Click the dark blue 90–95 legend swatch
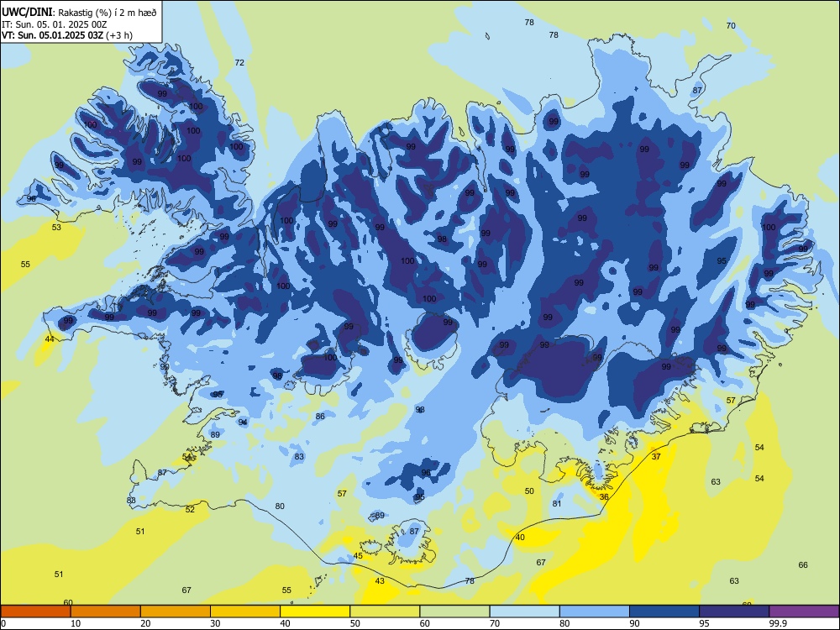Viewport: 840px width, 630px height. (664, 612)
